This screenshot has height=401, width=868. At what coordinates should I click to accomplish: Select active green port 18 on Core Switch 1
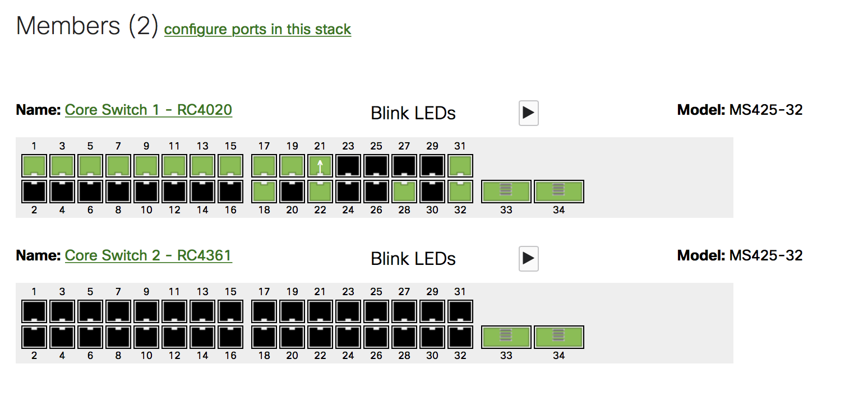[264, 191]
